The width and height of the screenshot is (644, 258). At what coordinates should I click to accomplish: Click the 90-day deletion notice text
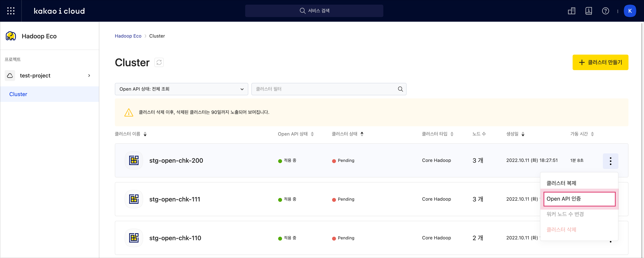[x=204, y=112]
